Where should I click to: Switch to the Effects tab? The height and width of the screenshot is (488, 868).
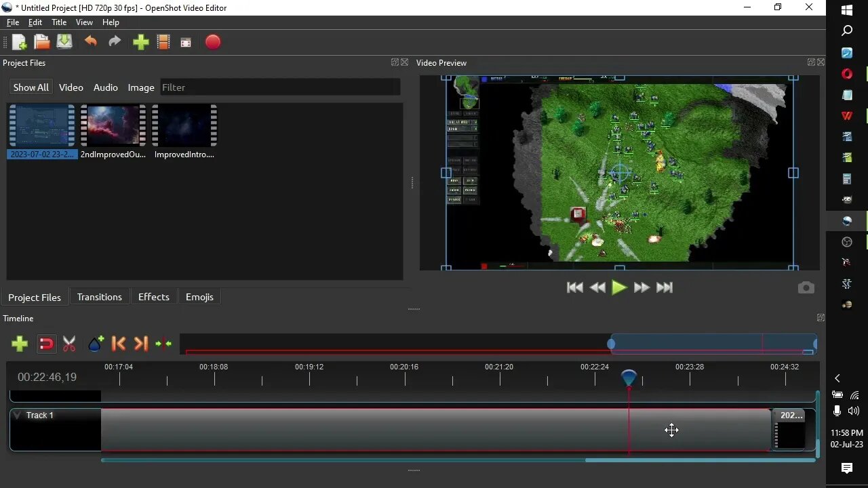click(x=154, y=297)
